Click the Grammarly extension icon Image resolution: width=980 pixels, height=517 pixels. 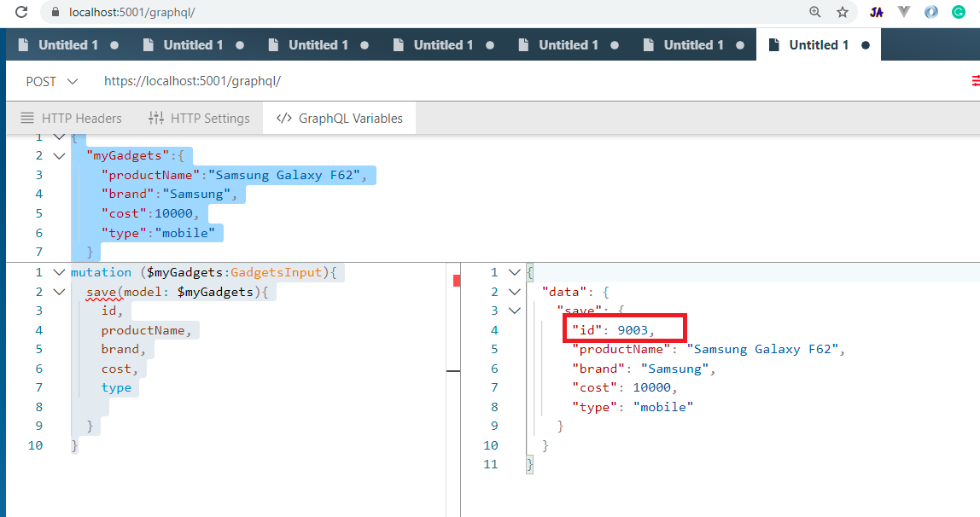click(x=959, y=12)
